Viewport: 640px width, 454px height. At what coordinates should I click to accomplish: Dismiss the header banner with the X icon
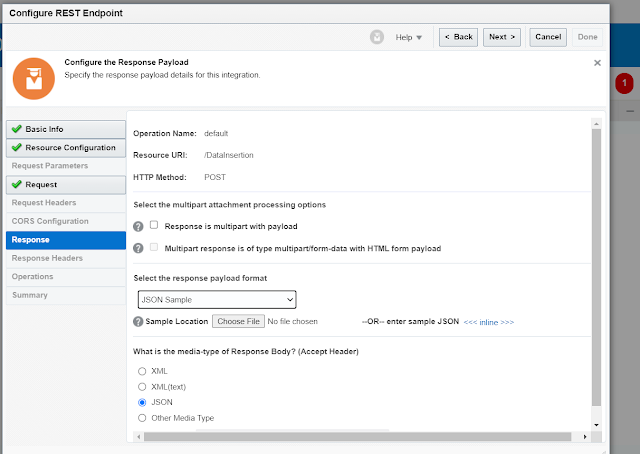598,62
